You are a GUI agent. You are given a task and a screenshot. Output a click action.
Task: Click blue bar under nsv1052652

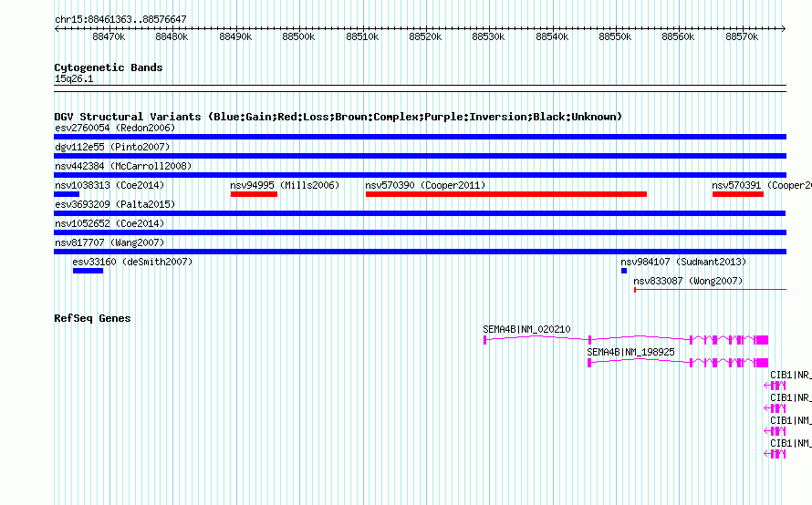[x=420, y=232]
